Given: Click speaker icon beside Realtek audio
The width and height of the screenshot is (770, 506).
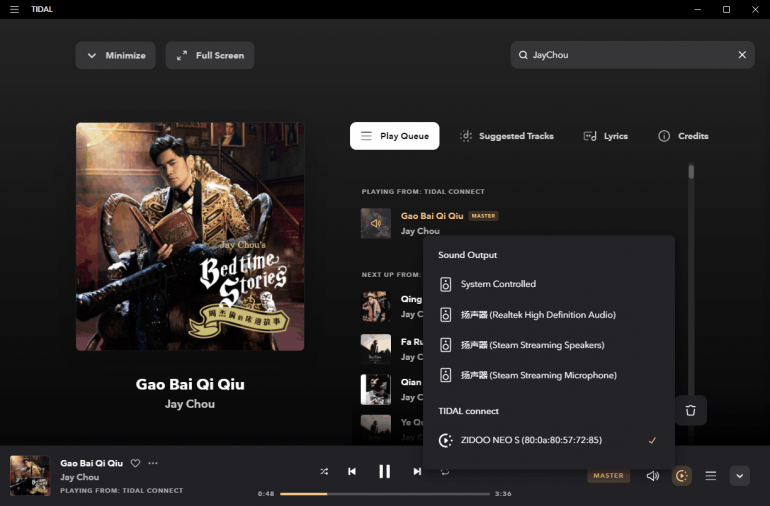Looking at the screenshot, I should click(445, 315).
